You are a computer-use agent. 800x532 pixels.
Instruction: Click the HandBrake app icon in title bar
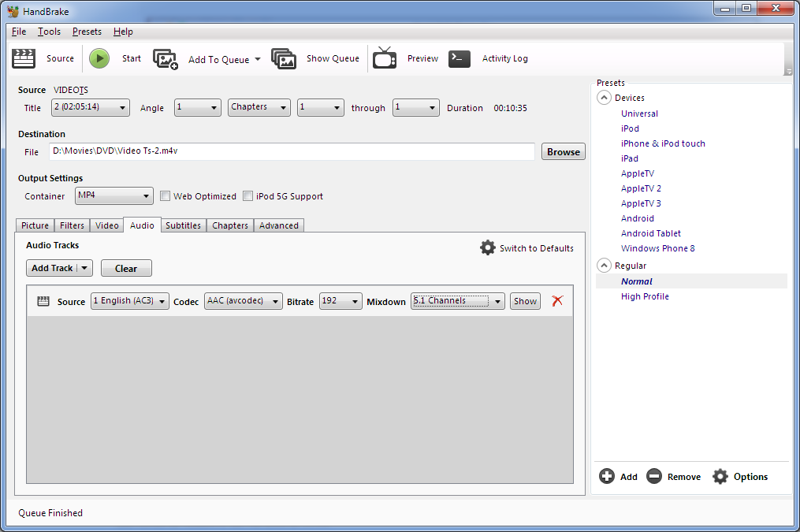pos(13,11)
